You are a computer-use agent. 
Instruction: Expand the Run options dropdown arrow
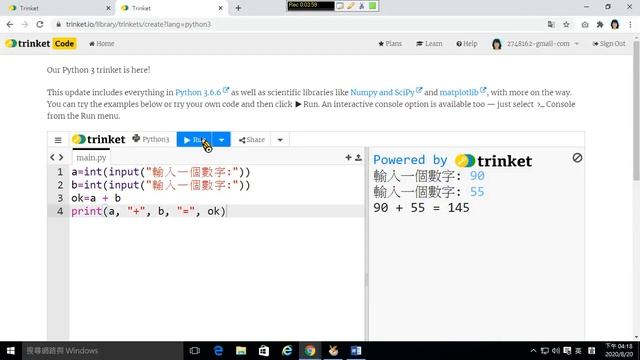[x=221, y=140]
